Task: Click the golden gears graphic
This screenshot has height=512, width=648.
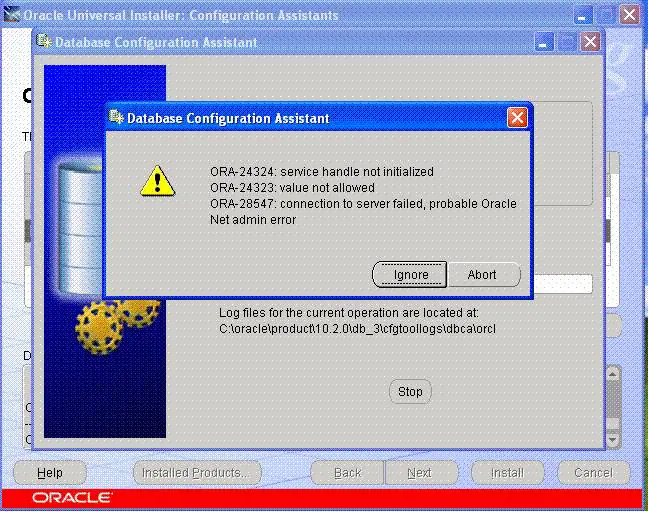Action: pos(117,326)
